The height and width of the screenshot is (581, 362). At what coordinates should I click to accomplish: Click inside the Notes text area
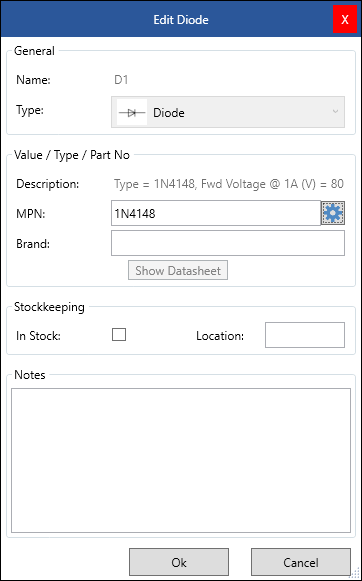click(x=181, y=460)
